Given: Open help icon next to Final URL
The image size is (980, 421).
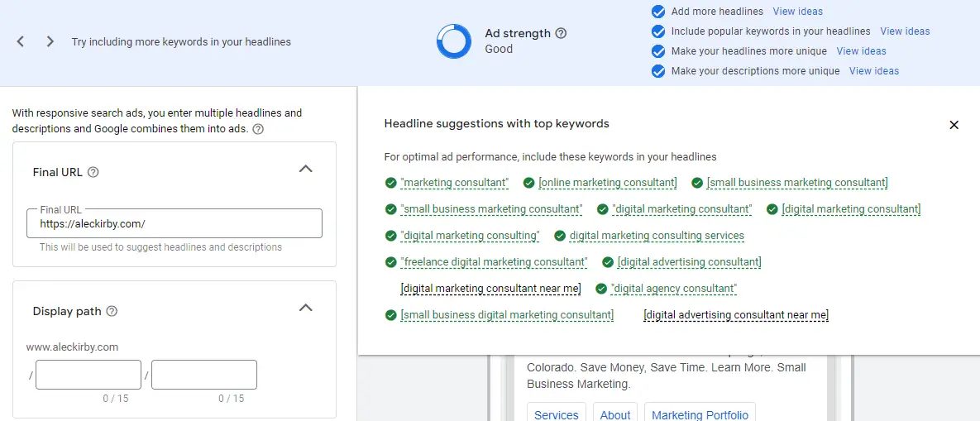Looking at the screenshot, I should [x=93, y=172].
